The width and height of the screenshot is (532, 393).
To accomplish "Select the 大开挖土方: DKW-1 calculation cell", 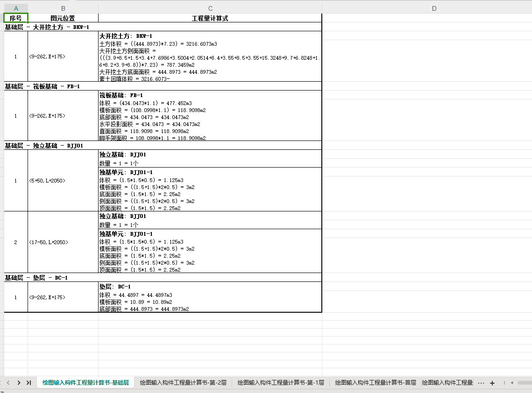I will pyautogui.click(x=210, y=56).
